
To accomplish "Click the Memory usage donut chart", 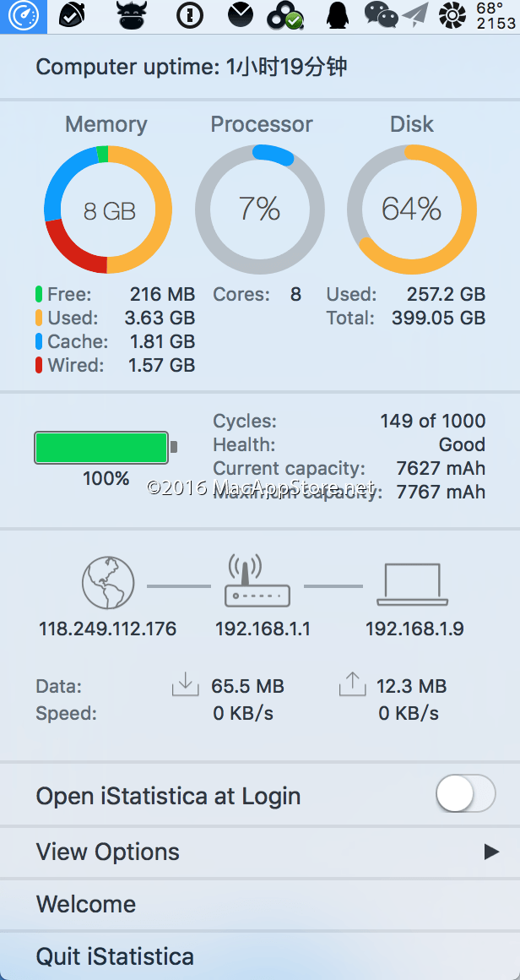I will pyautogui.click(x=108, y=210).
